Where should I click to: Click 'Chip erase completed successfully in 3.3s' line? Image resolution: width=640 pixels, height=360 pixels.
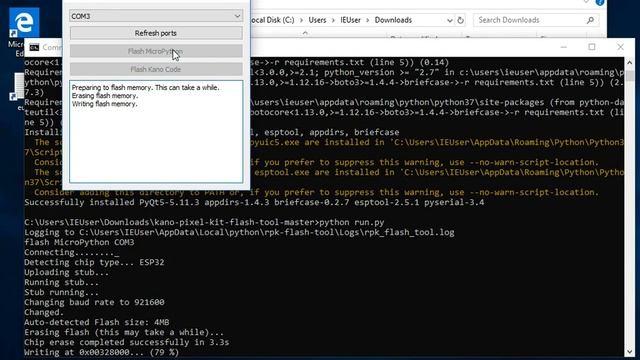pyautogui.click(x=127, y=342)
